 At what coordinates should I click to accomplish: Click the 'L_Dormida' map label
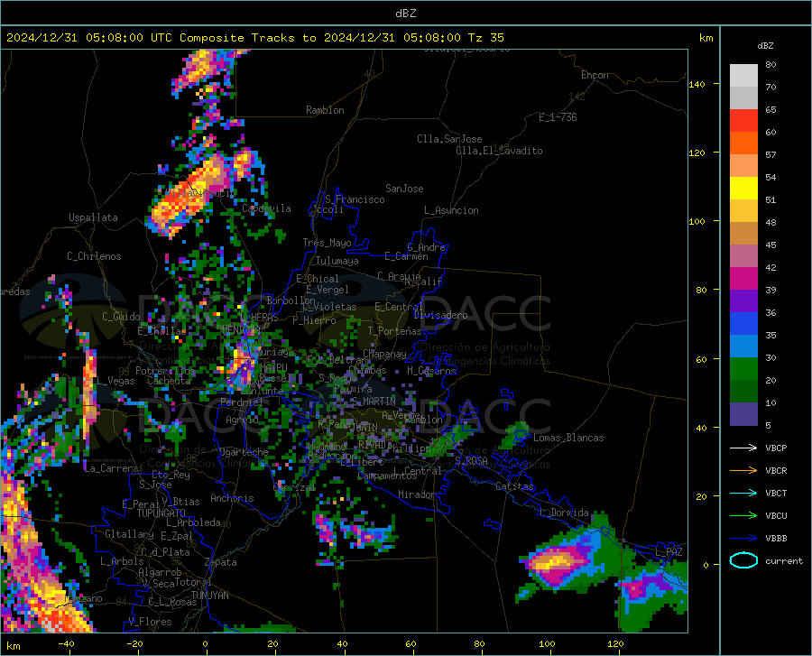click(564, 513)
